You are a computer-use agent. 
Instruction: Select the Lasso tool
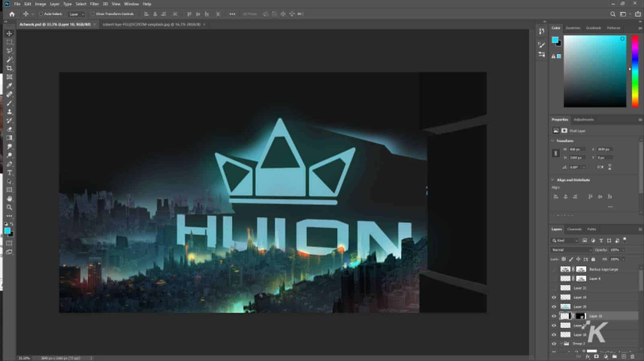coord(9,51)
